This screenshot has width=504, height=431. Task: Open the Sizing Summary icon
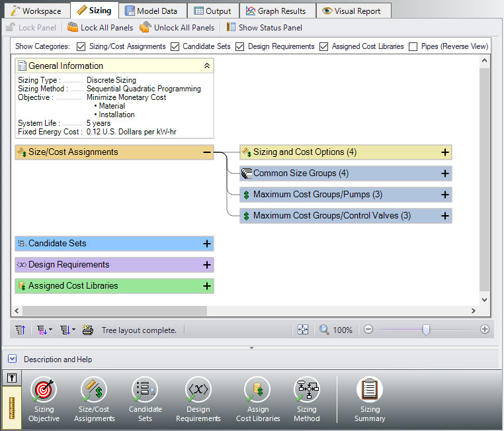point(369,391)
